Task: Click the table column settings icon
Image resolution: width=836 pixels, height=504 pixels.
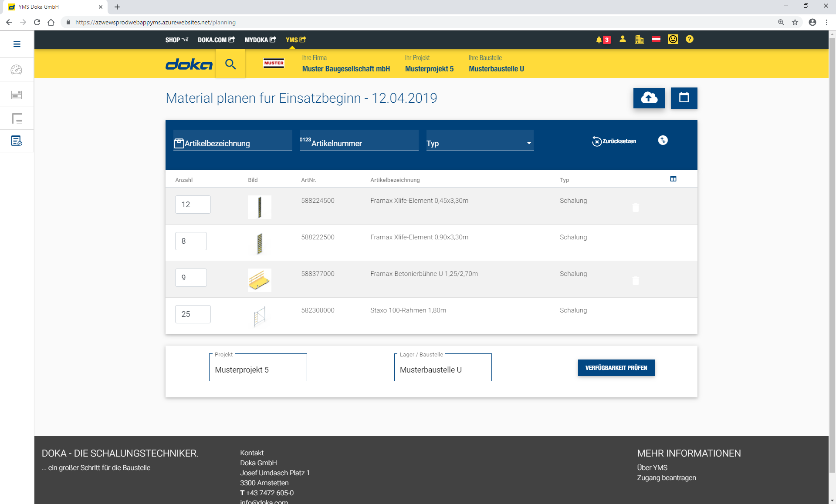Action: click(673, 179)
